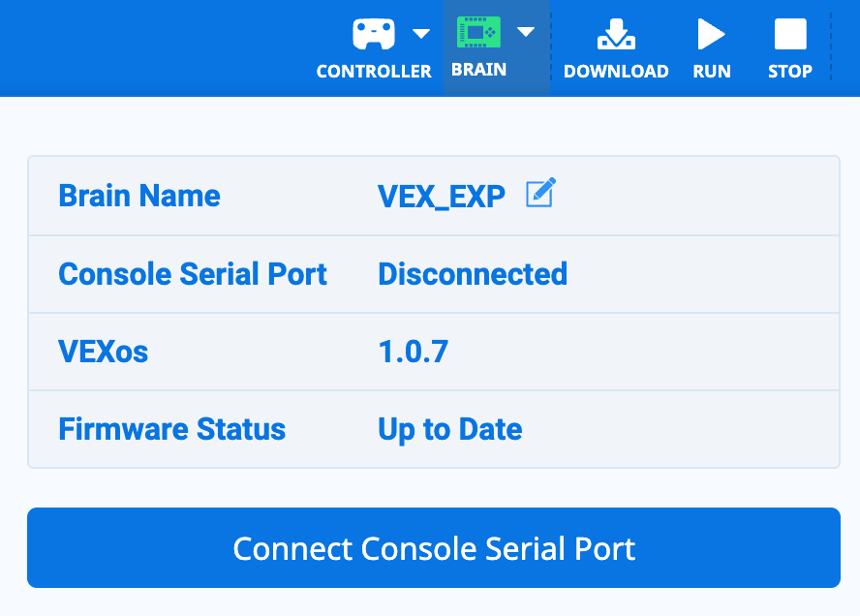Expand the Controller dropdown arrow
This screenshot has width=860, height=616.
(418, 34)
